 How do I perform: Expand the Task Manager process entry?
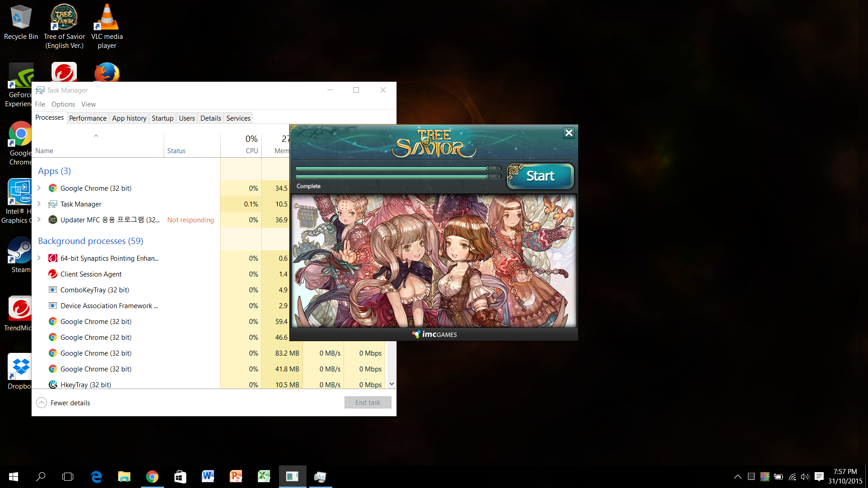coord(39,204)
